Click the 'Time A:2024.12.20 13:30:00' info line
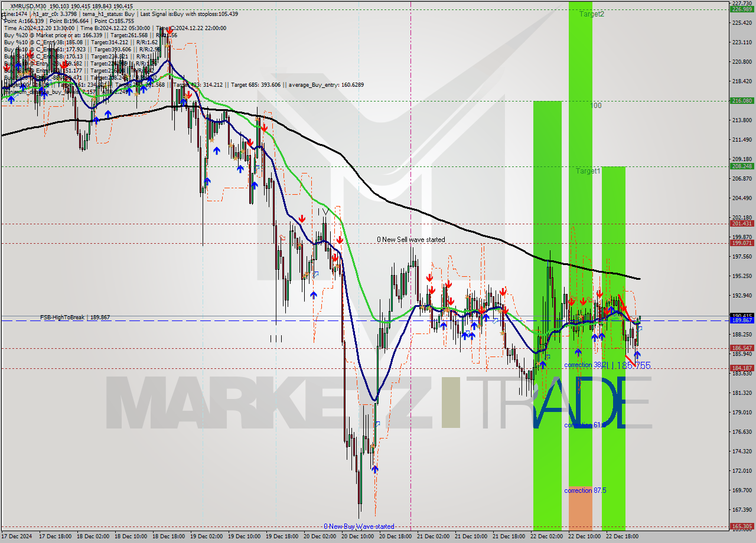Screen dimensions: 756x543 [39, 28]
